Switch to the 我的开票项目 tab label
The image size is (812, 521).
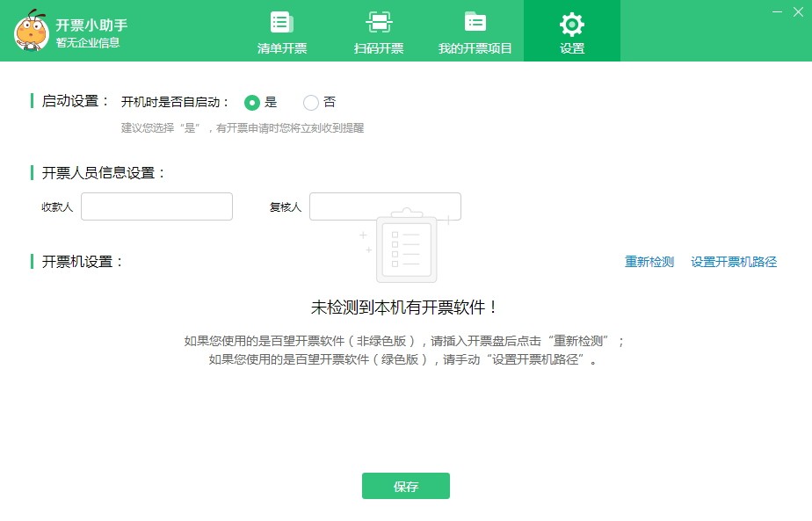(475, 48)
